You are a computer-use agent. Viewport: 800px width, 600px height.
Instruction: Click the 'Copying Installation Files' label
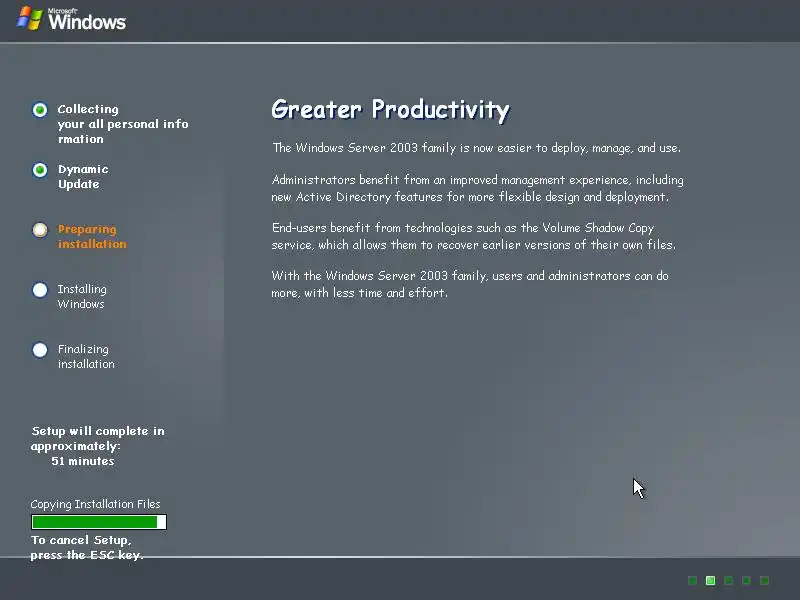click(95, 504)
